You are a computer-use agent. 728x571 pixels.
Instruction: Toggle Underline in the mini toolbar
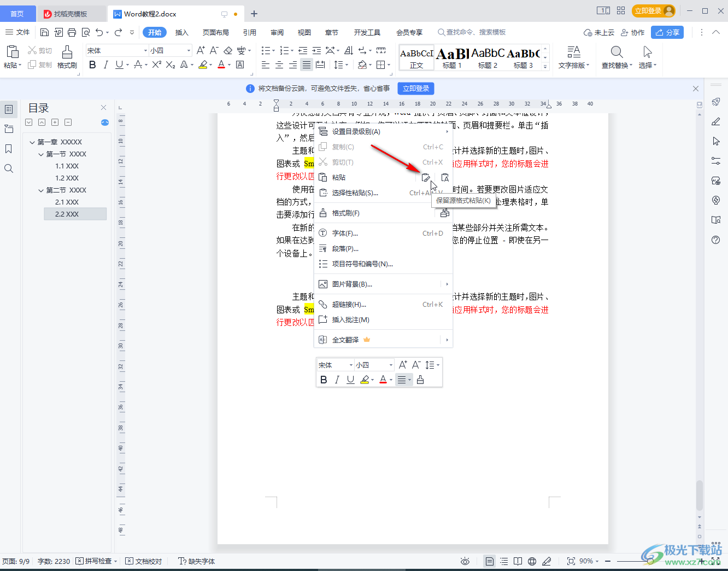350,380
